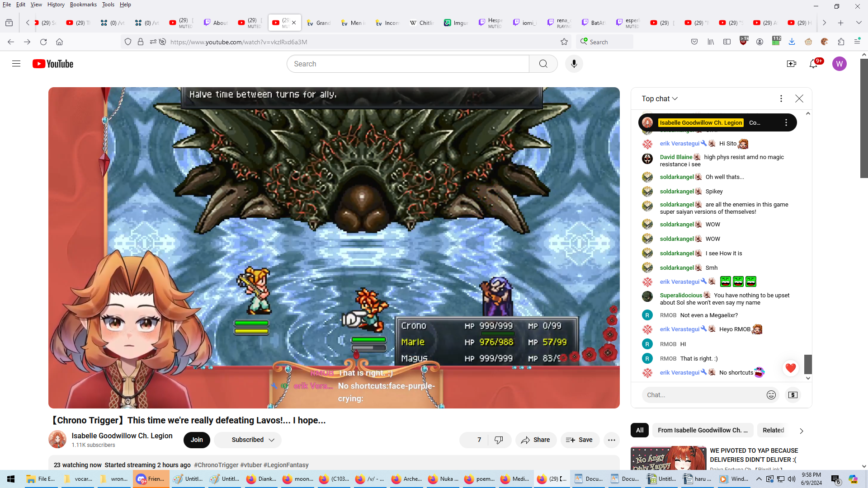Open Firefox application hamburger menu
868x488 pixels.
(857, 42)
